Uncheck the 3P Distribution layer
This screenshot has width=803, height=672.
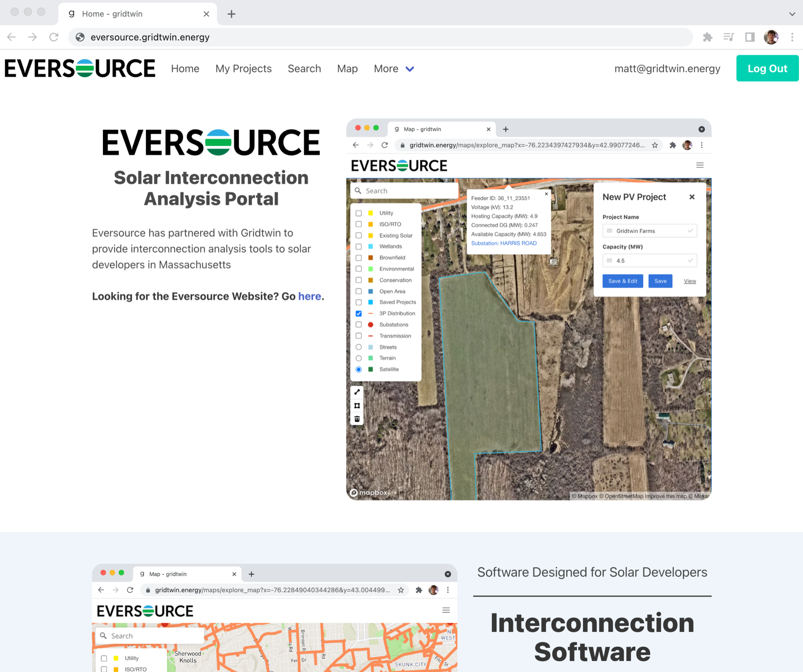(358, 314)
